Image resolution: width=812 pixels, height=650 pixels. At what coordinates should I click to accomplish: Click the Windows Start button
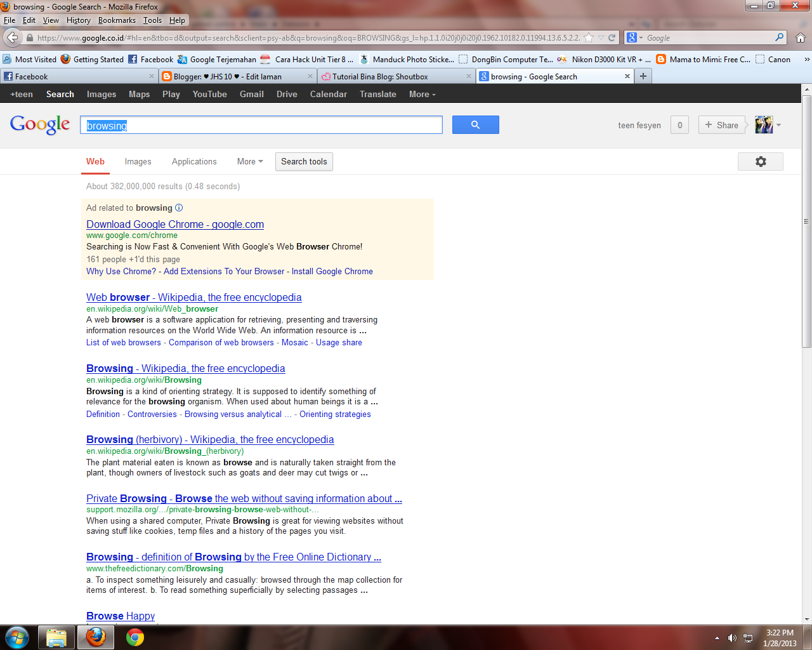coord(17,637)
